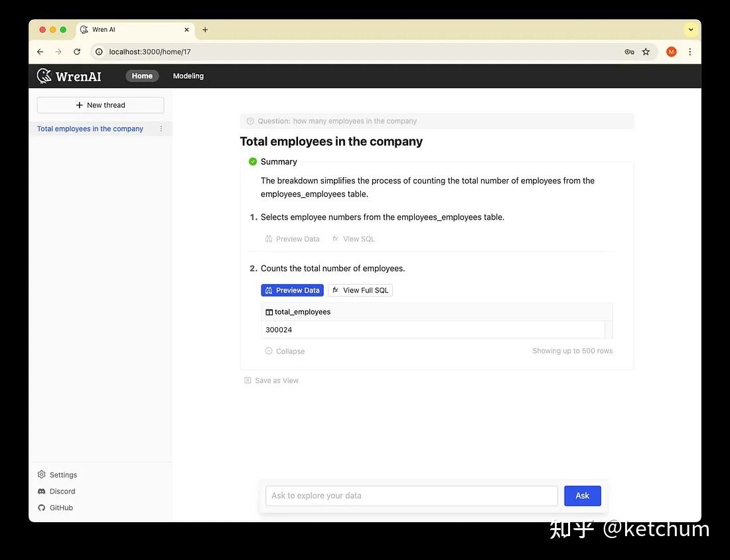Save the result as View
The height and width of the screenshot is (560, 730).
[271, 380]
